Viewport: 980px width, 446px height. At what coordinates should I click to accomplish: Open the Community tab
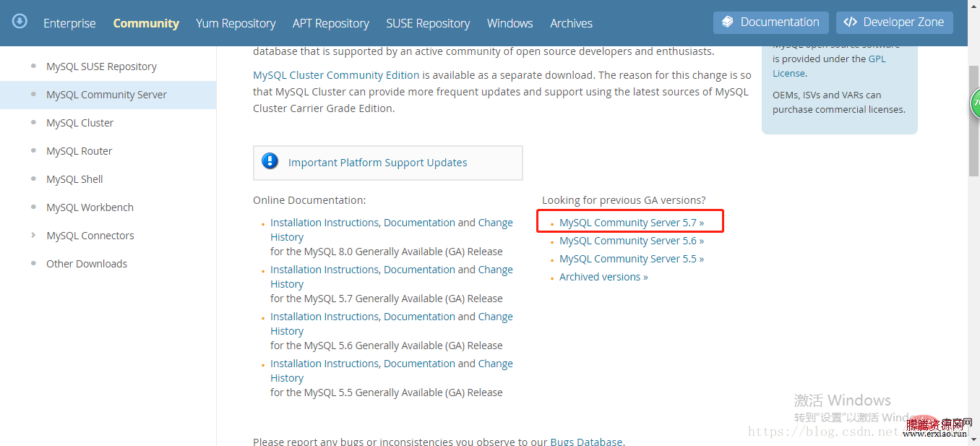click(x=146, y=23)
